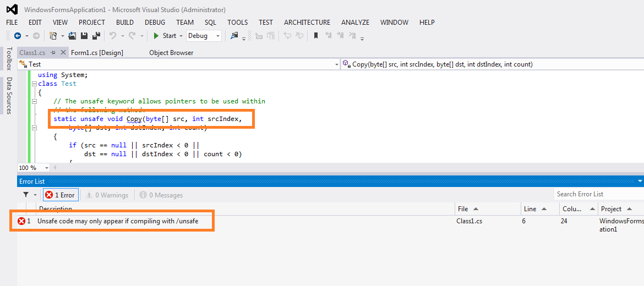Screen dimensions: 644x286
Task: Open the vertical Toolbox side panel tab
Action: pos(9,59)
